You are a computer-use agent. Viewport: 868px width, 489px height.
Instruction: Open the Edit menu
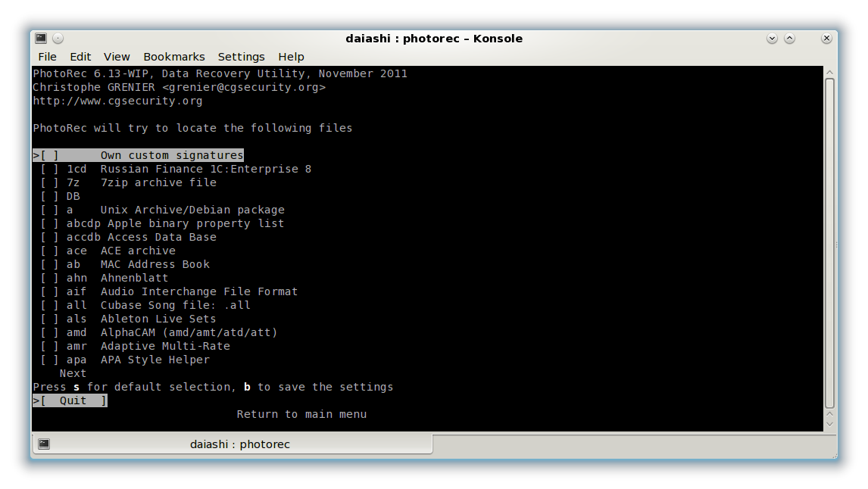click(x=80, y=57)
